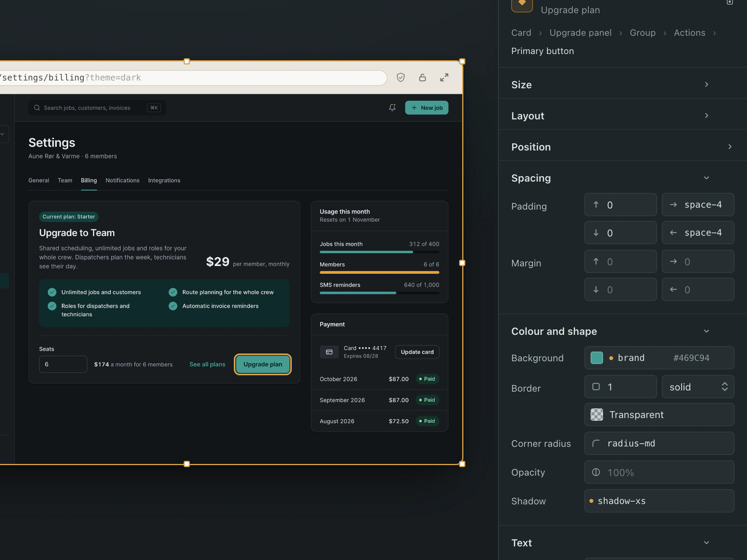This screenshot has width=747, height=560.
Task: Click the padding right arrow icon
Action: [x=673, y=205]
